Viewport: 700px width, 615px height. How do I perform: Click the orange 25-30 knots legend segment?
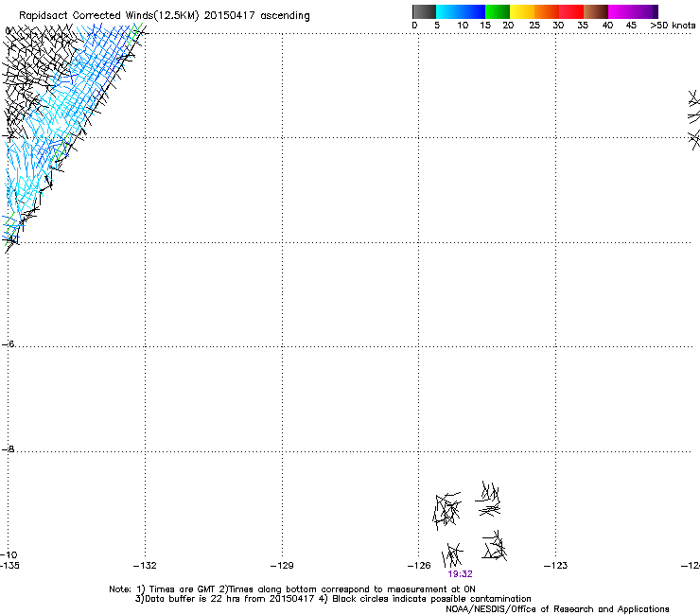tap(547, 11)
